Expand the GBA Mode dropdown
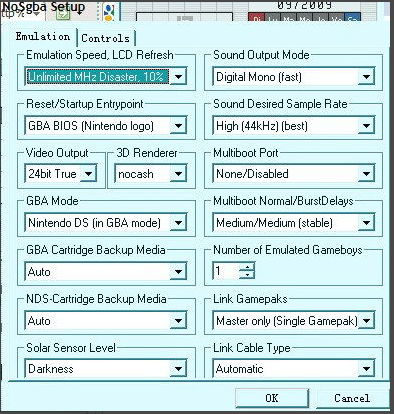 (x=178, y=222)
